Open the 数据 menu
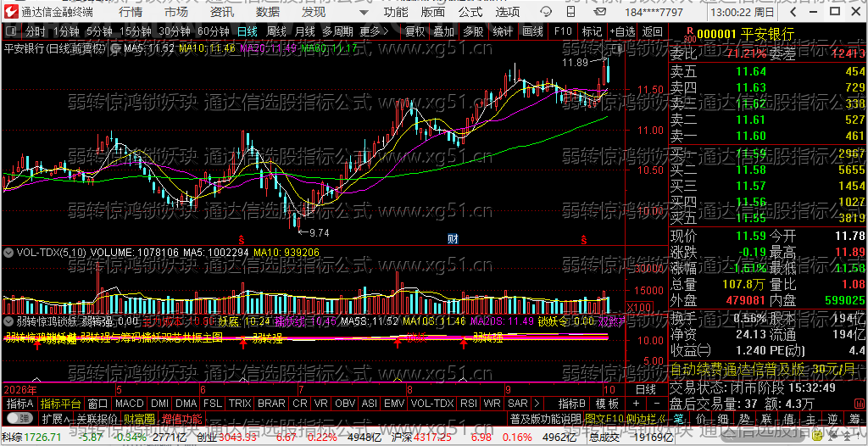The width and height of the screenshot is (868, 446). tap(268, 12)
